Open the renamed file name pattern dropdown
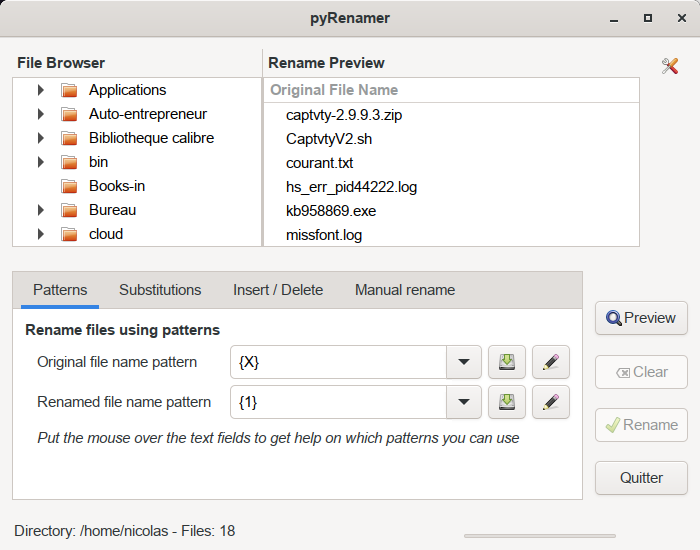Viewport: 700px width, 550px height. point(463,402)
